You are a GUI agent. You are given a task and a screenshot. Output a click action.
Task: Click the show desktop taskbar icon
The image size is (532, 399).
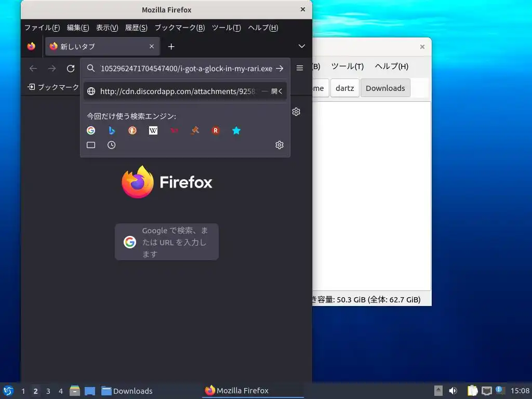[x=90, y=391]
